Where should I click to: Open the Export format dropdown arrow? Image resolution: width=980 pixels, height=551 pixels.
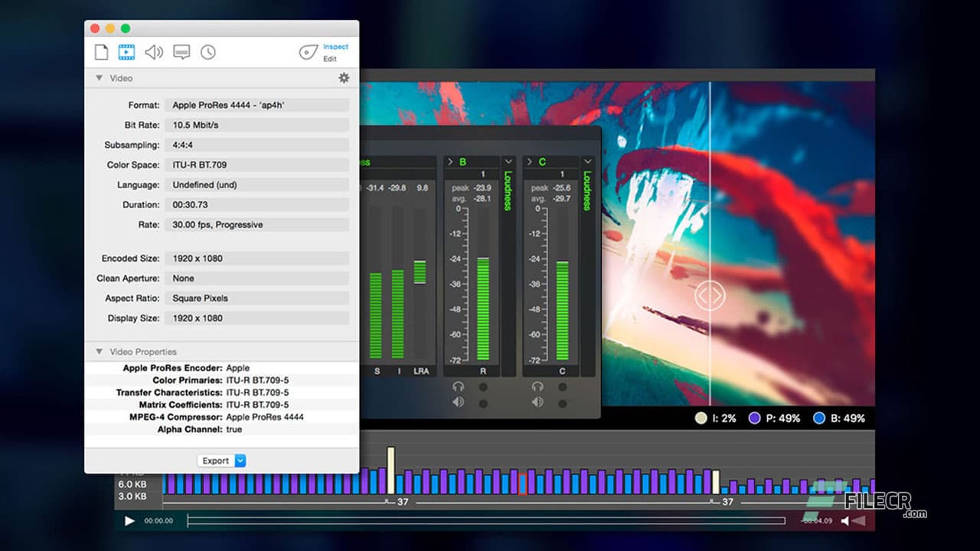click(238, 460)
